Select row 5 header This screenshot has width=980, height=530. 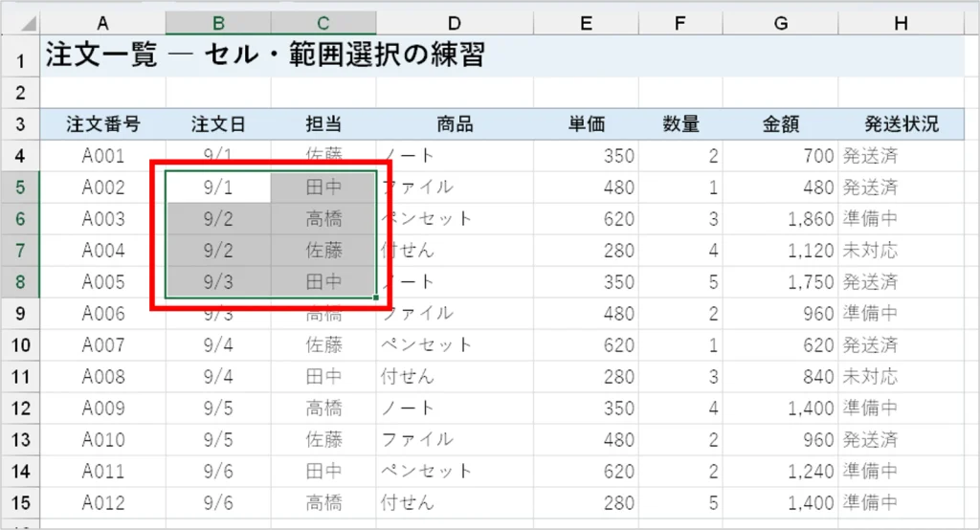tap(20, 187)
